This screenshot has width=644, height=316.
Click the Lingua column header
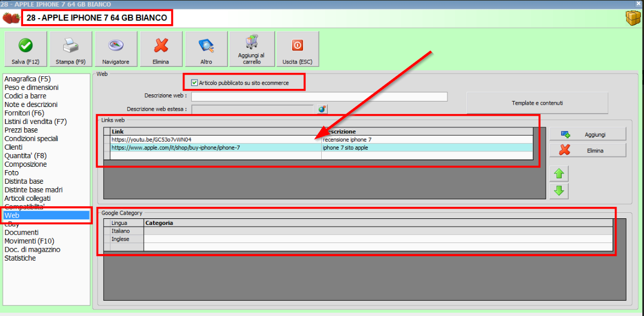pos(127,223)
